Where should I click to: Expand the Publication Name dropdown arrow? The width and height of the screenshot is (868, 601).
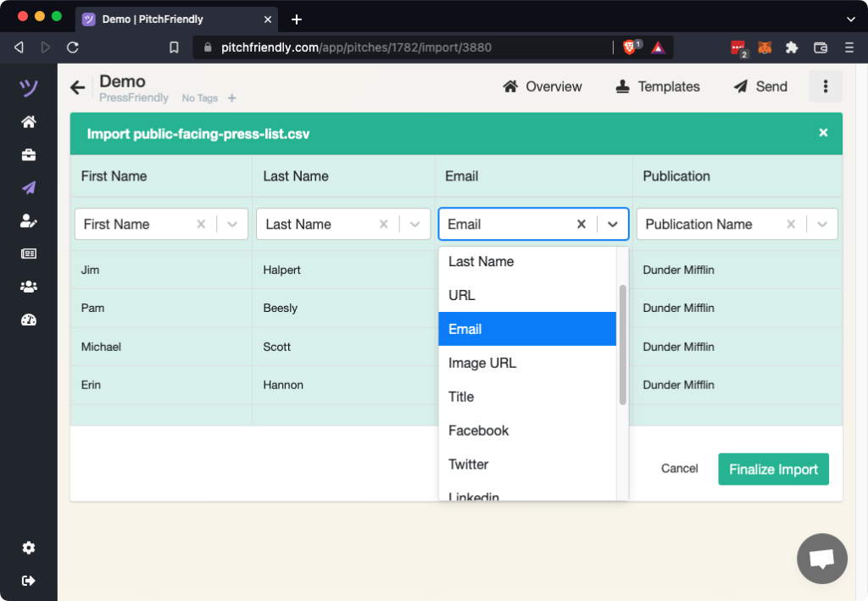point(822,225)
